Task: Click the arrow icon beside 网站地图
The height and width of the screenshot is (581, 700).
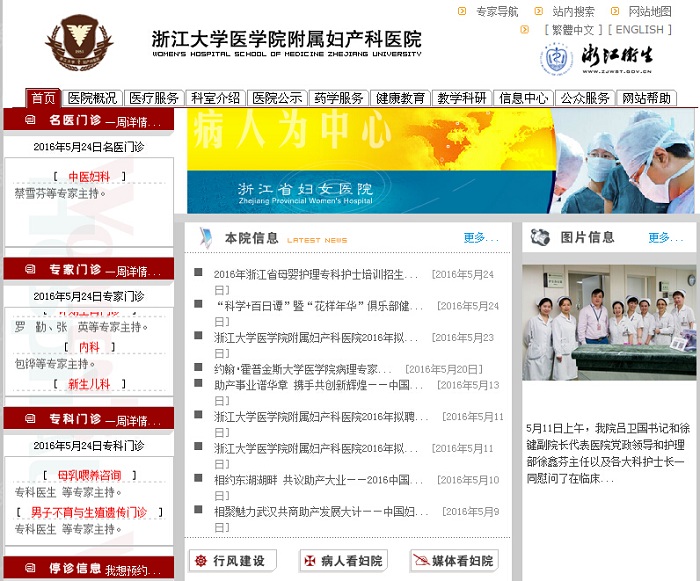Action: tap(615, 11)
